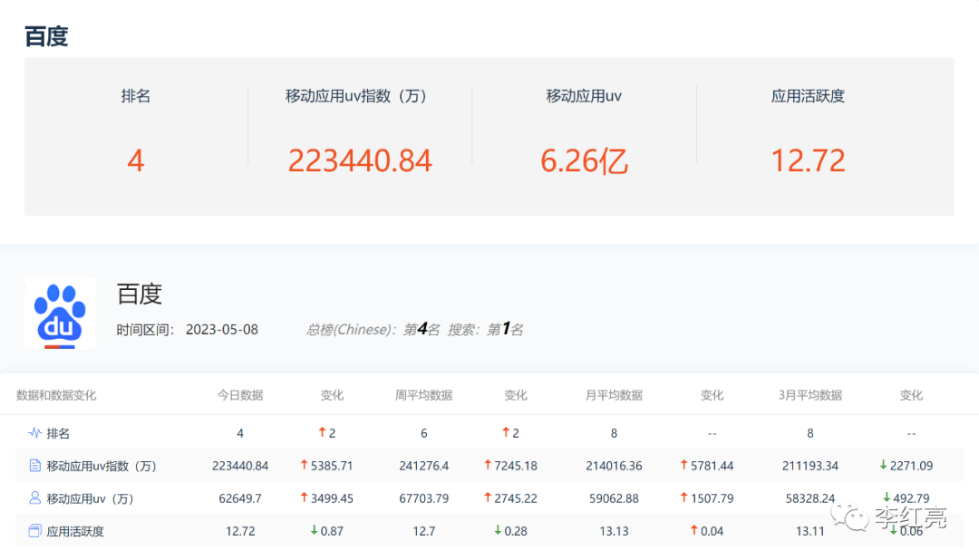Select the 6.26亿 uv value

tap(584, 161)
